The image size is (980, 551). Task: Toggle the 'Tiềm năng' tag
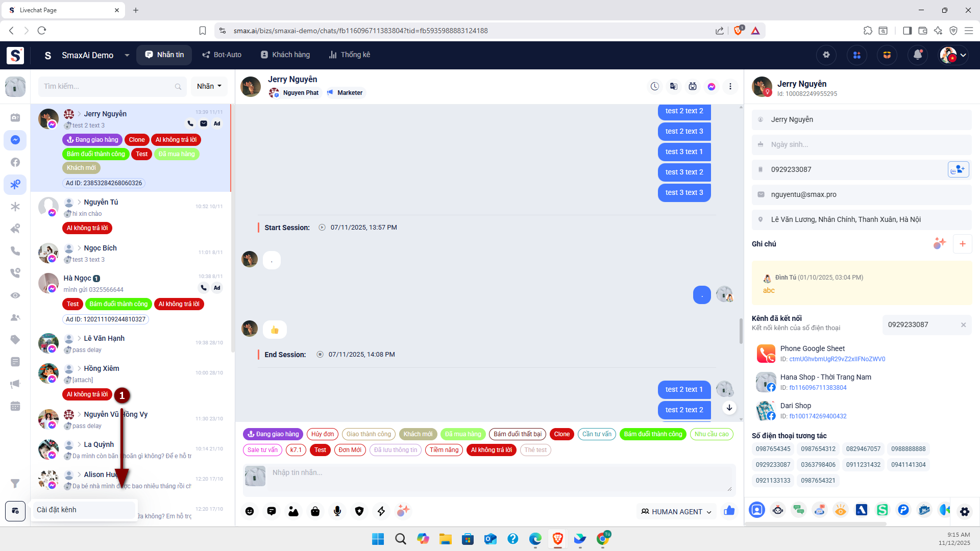point(444,450)
